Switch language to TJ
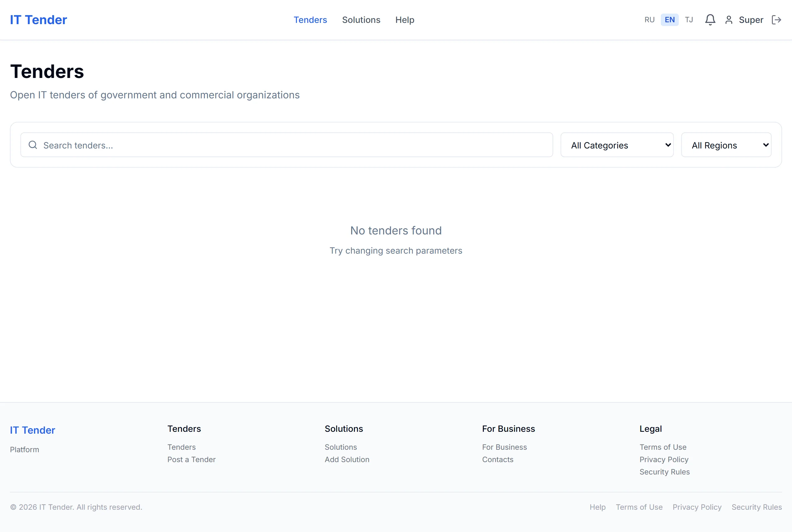The width and height of the screenshot is (792, 532). point(689,20)
